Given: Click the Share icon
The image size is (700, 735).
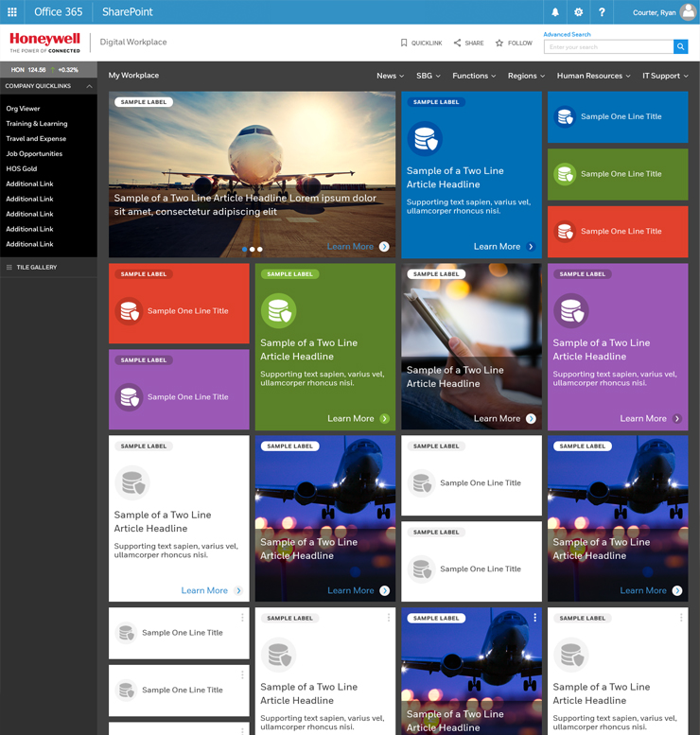Looking at the screenshot, I should coord(457,43).
